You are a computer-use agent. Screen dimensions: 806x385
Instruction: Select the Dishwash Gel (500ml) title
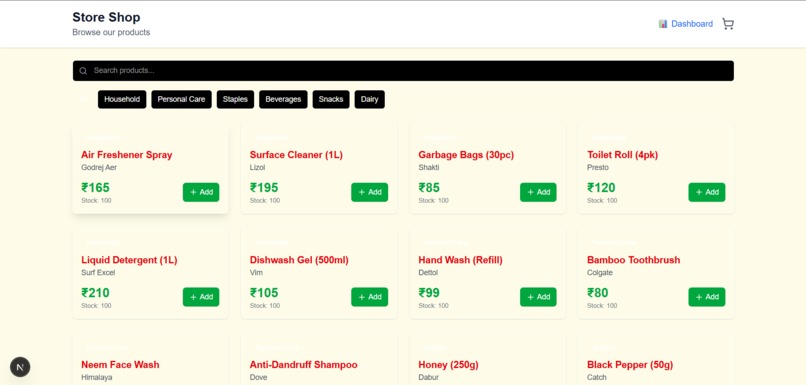pyautogui.click(x=299, y=260)
